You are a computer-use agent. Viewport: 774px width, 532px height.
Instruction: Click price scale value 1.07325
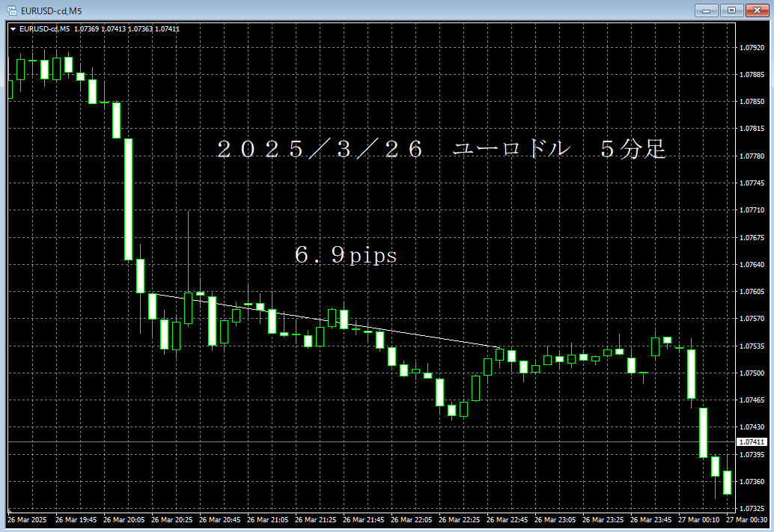pos(752,508)
